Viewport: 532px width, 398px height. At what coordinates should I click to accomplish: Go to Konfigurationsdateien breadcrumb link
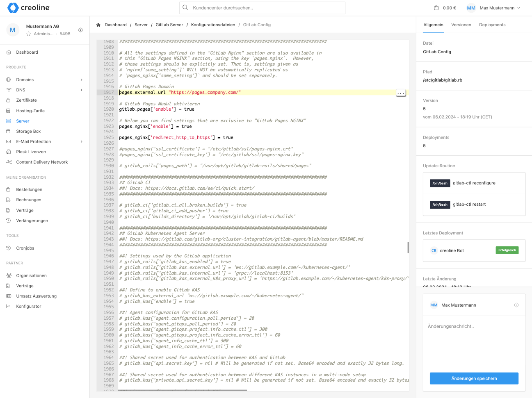tap(213, 25)
